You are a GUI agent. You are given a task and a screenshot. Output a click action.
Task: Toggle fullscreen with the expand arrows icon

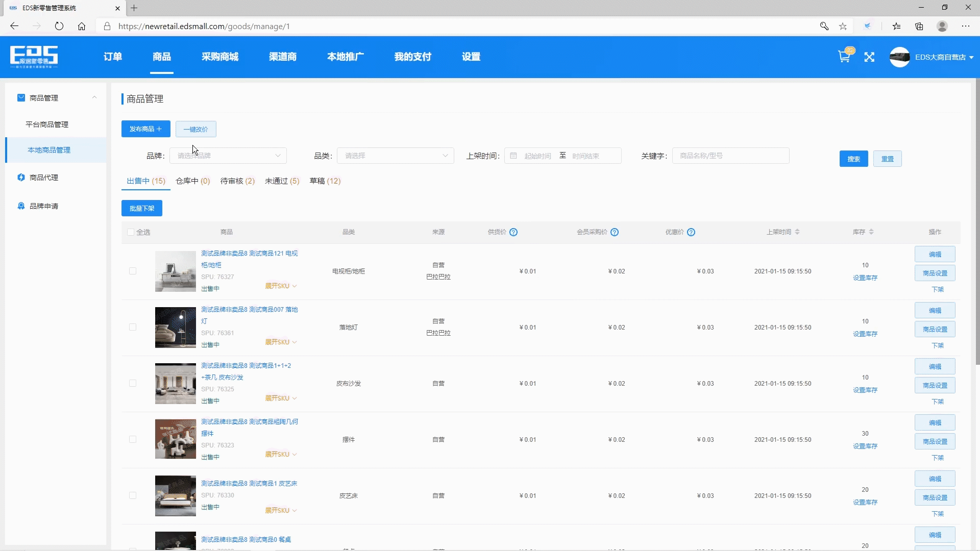click(x=869, y=57)
